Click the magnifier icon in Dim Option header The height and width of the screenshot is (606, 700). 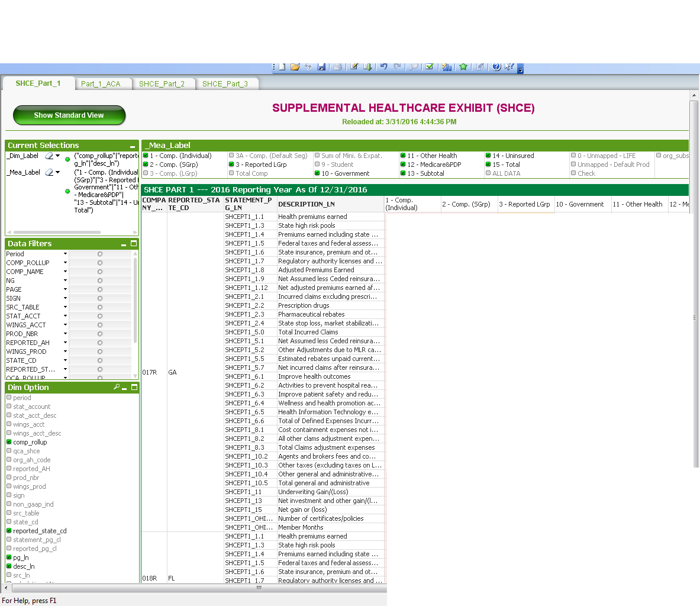(116, 388)
